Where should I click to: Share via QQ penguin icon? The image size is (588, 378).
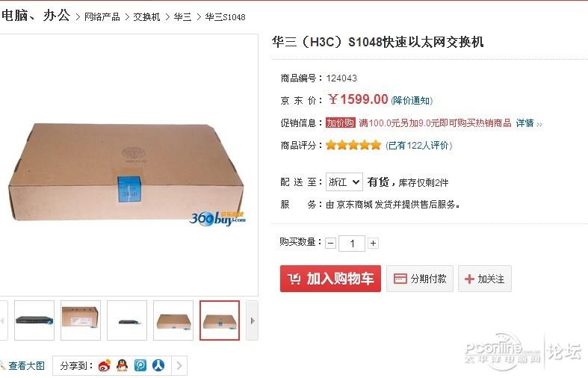coord(123,365)
